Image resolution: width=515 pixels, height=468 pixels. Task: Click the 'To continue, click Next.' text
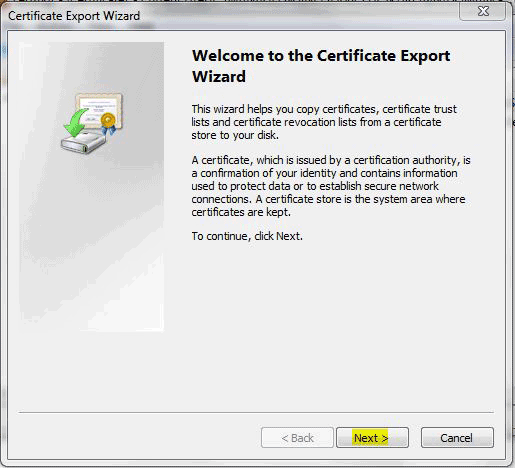pos(247,236)
